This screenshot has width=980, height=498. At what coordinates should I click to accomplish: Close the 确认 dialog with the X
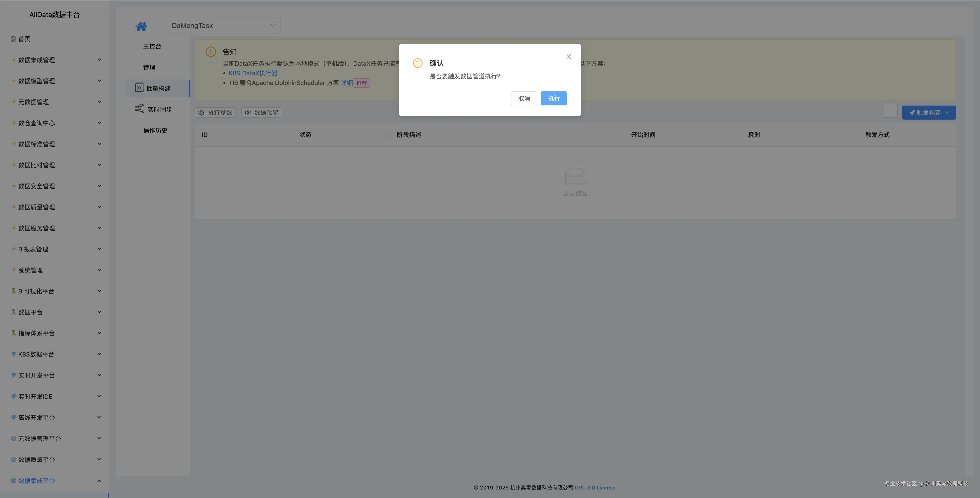(x=568, y=56)
